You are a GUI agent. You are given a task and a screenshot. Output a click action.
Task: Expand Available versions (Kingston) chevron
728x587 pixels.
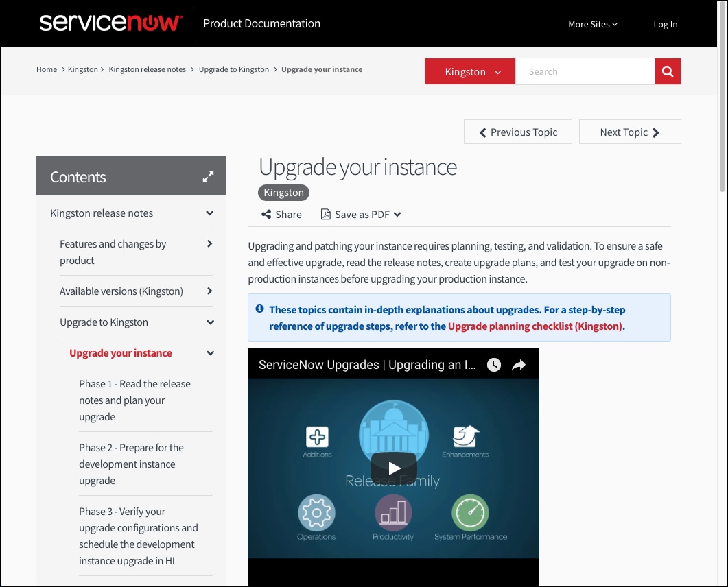point(210,291)
